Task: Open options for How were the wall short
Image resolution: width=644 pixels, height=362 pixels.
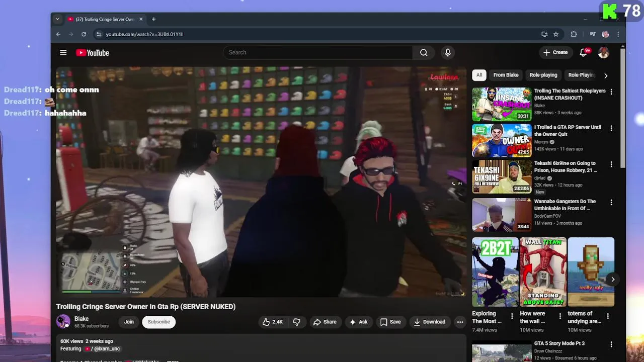Action: (560, 316)
